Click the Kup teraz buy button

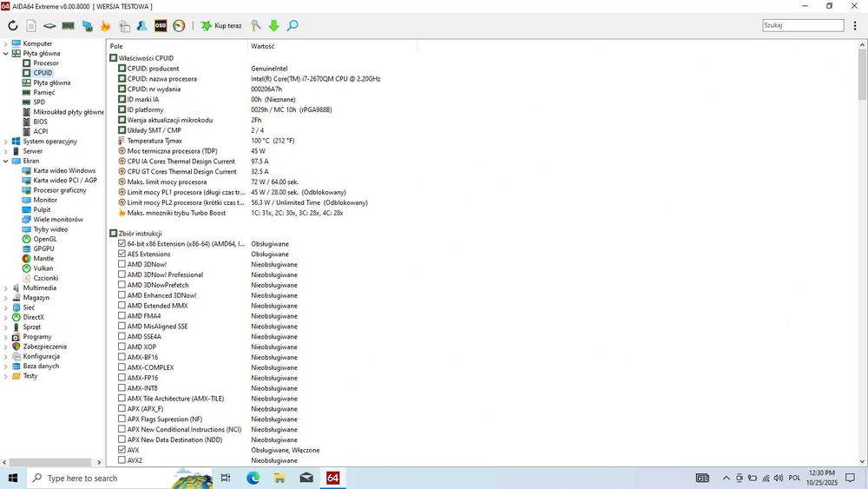point(220,25)
